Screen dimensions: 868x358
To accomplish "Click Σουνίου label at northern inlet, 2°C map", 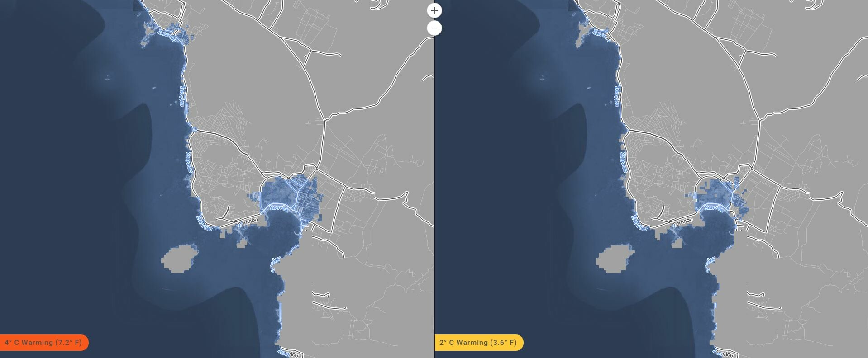I will pyautogui.click(x=602, y=36).
